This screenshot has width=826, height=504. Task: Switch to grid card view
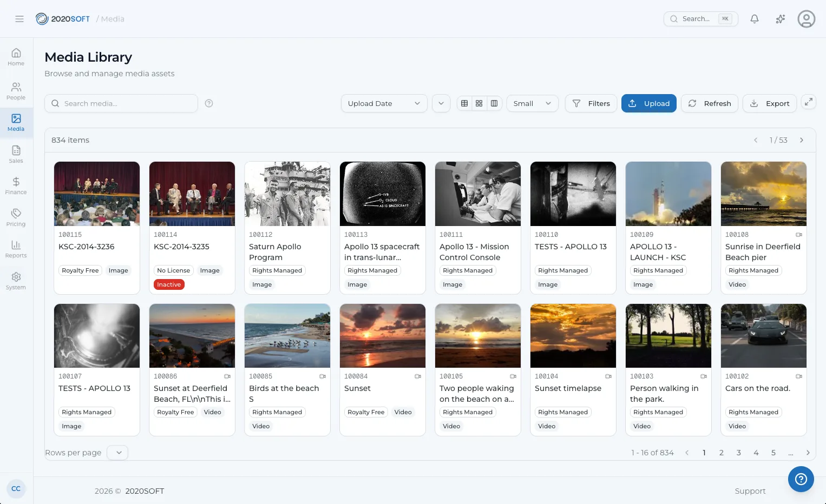(x=479, y=103)
